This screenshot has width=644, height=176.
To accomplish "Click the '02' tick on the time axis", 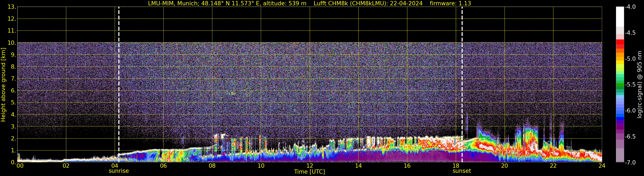I will coord(66,166).
